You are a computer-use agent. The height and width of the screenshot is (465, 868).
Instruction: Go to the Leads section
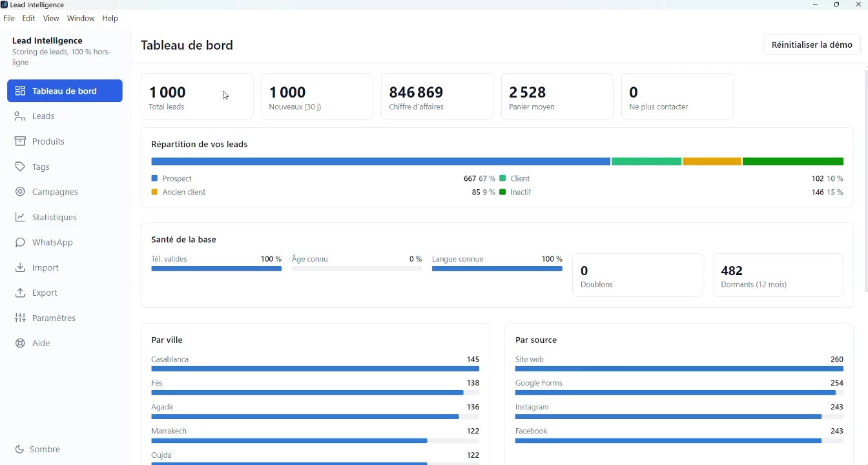tap(65, 116)
